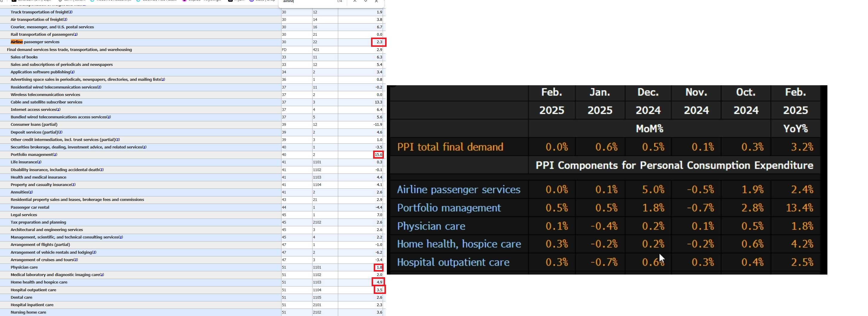Click 'Airline passenger services' label in dark table
The height and width of the screenshot is (316, 868).
click(458, 190)
